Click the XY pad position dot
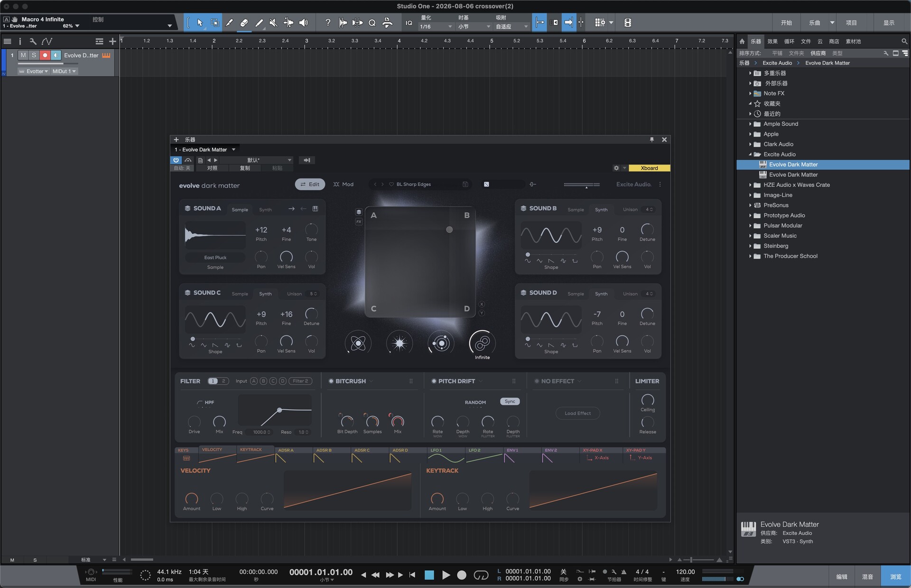 coord(449,230)
